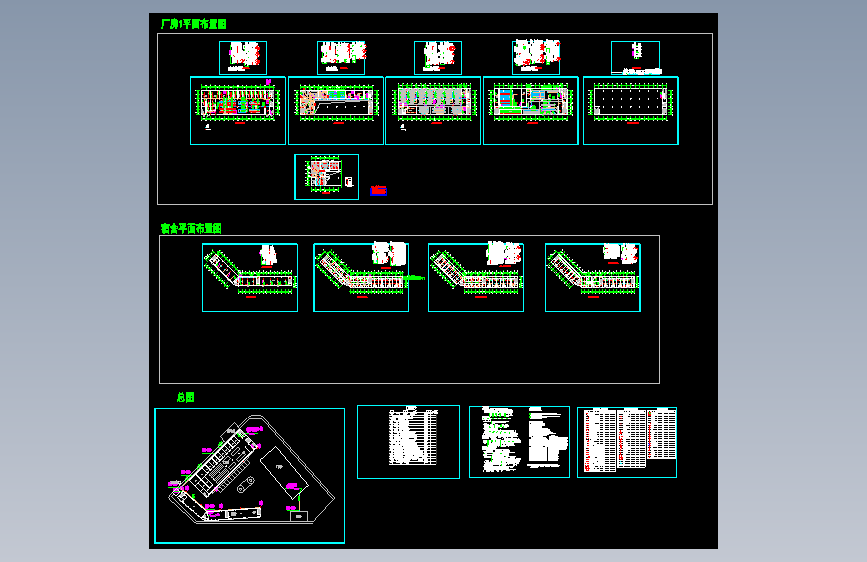This screenshot has height=562, width=867.
Task: Select the second dormitory floor plan sheet
Action: tap(361, 278)
